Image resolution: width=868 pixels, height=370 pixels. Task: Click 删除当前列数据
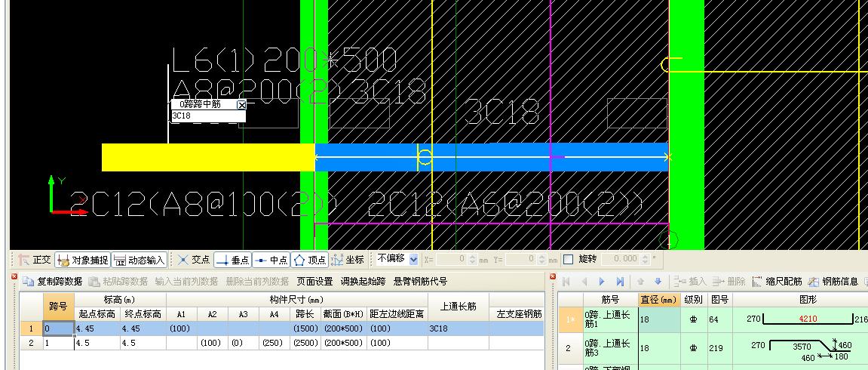point(257,282)
